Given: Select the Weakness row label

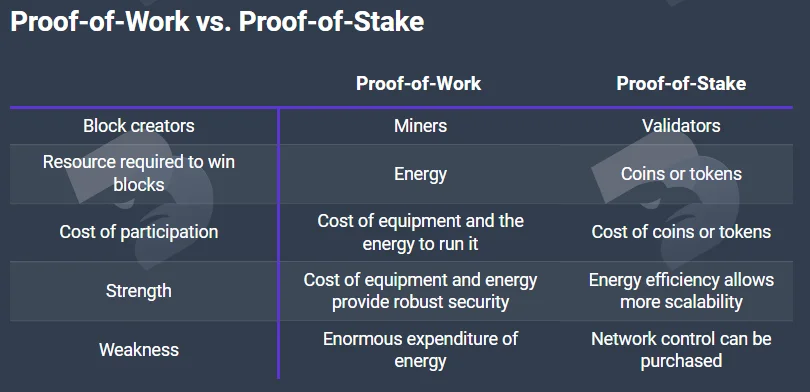Looking at the screenshot, I should pos(139,350).
